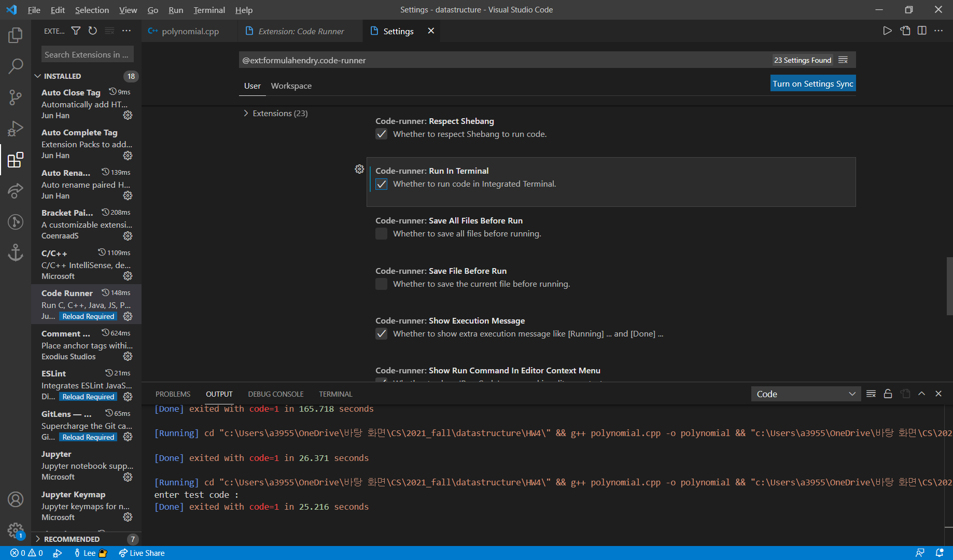Open the Search view in activity bar
The height and width of the screenshot is (560, 953).
click(16, 66)
